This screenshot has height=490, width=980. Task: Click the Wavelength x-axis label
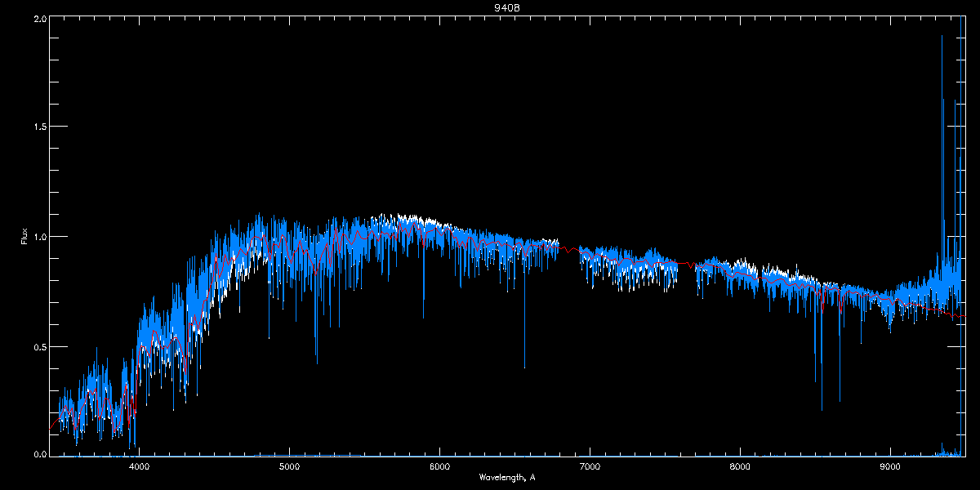506,477
